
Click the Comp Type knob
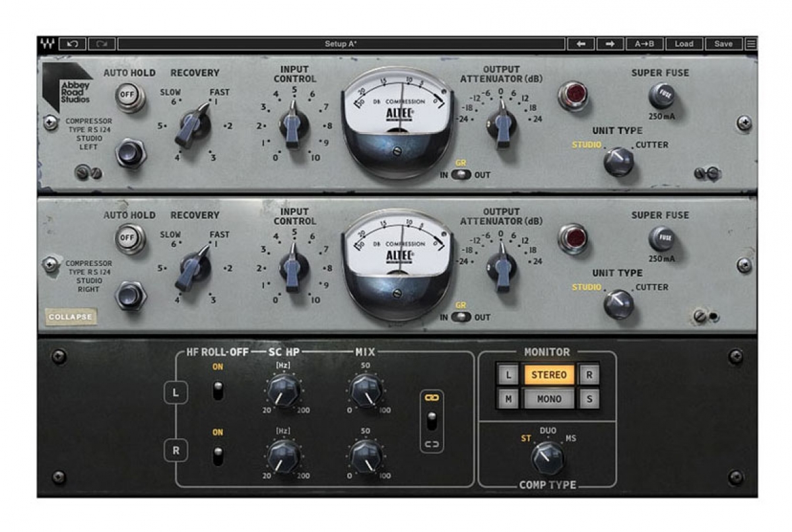pos(548,457)
